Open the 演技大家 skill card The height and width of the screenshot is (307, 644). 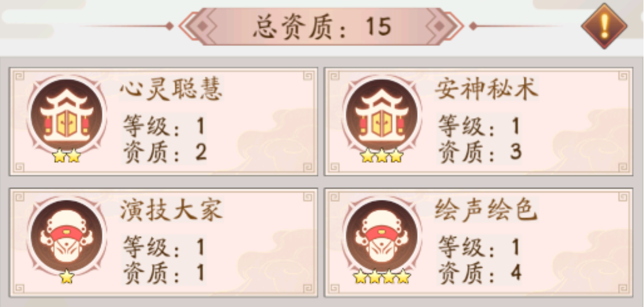pos(163,242)
